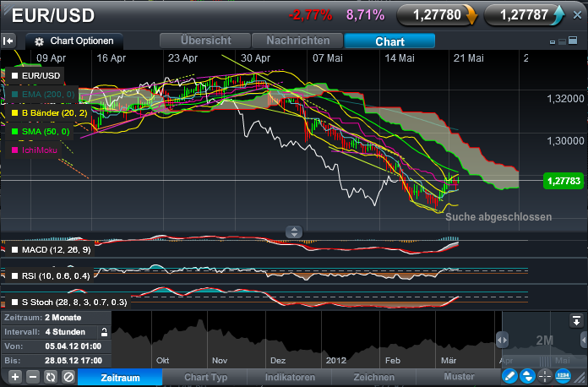Viewport: 588px width, 387px height.
Task: Click the resize grip in the corner
Action: pos(580,379)
